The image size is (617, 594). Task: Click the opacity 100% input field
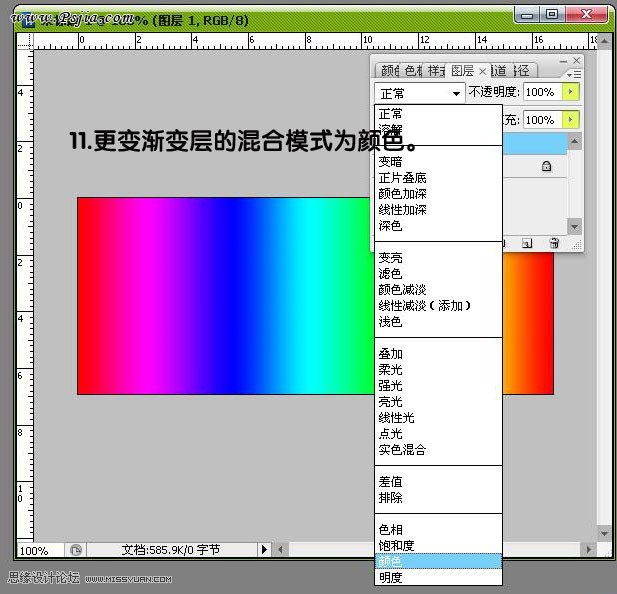click(543, 92)
